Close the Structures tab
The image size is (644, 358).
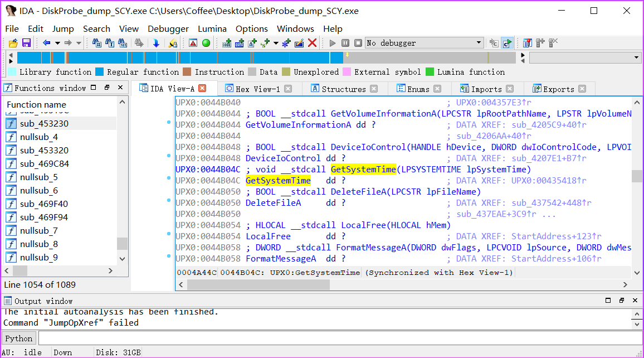pyautogui.click(x=374, y=89)
